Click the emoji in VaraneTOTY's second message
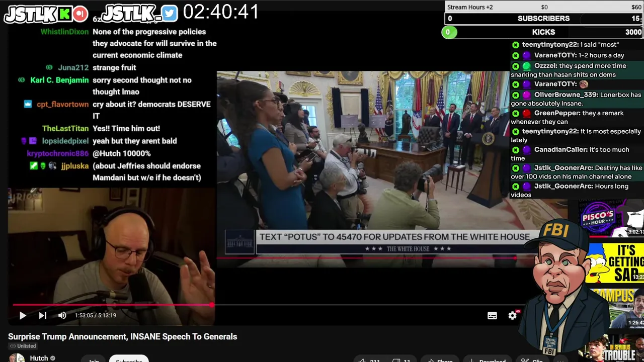Image resolution: width=644 pixels, height=362 pixels. tap(584, 84)
